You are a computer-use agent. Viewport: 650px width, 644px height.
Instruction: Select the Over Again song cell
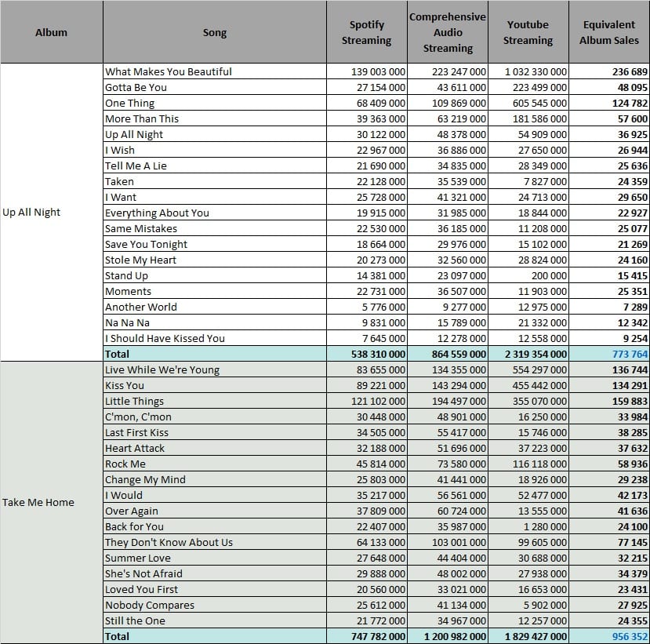[x=215, y=511]
